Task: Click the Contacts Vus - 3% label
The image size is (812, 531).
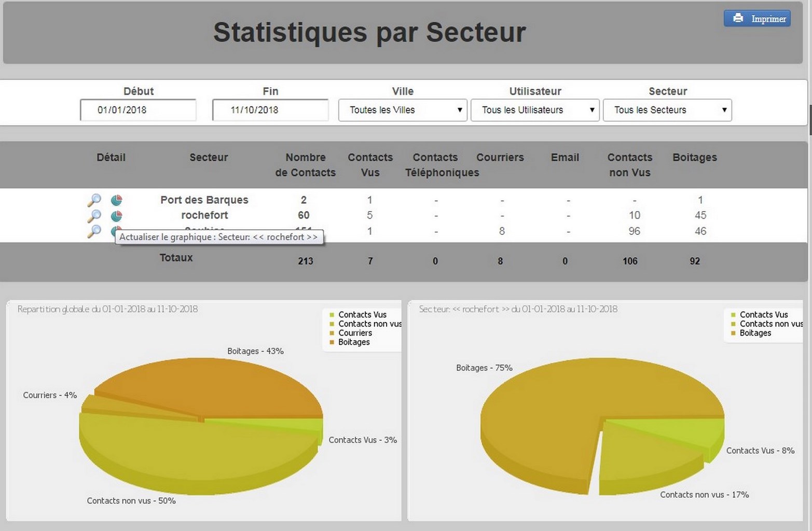Action: coord(363,440)
